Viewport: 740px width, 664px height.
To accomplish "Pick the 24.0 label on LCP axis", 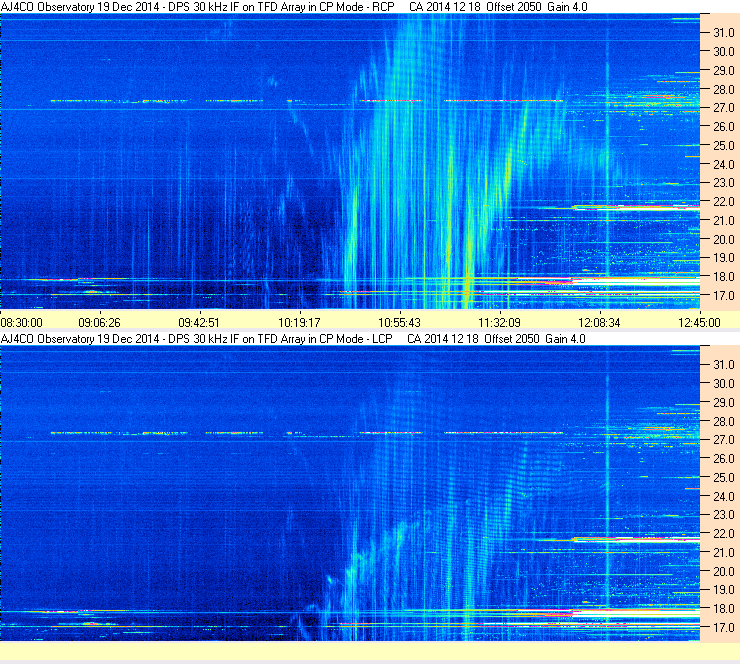I will click(x=724, y=497).
